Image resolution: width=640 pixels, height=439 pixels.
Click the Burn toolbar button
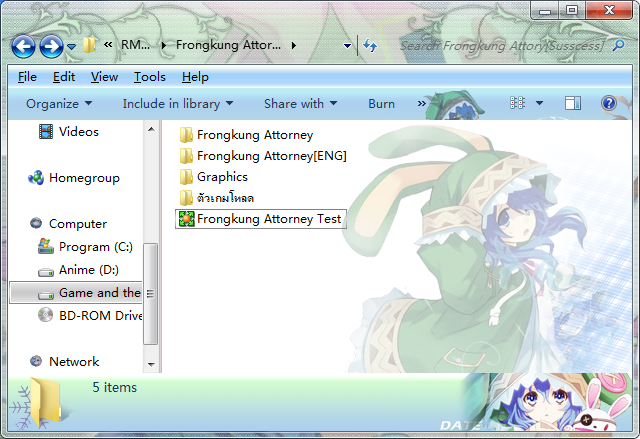tap(381, 104)
